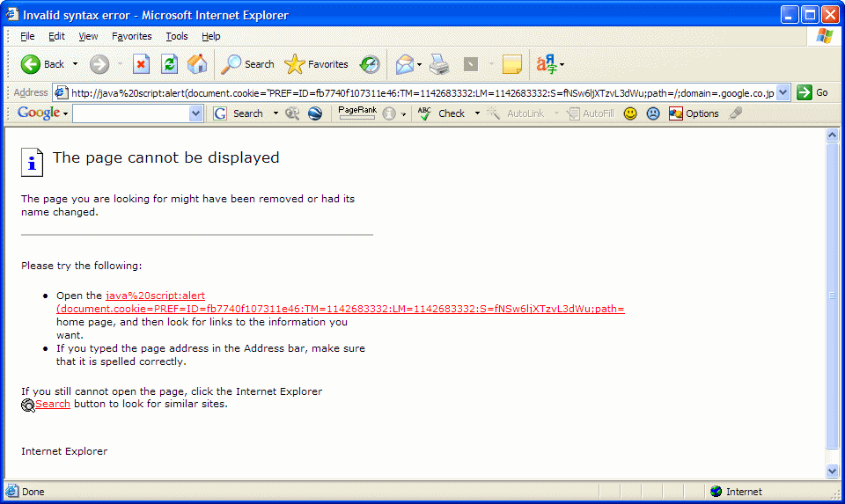Click the vertical scrollbar up arrow
The image size is (845, 504).
(832, 135)
